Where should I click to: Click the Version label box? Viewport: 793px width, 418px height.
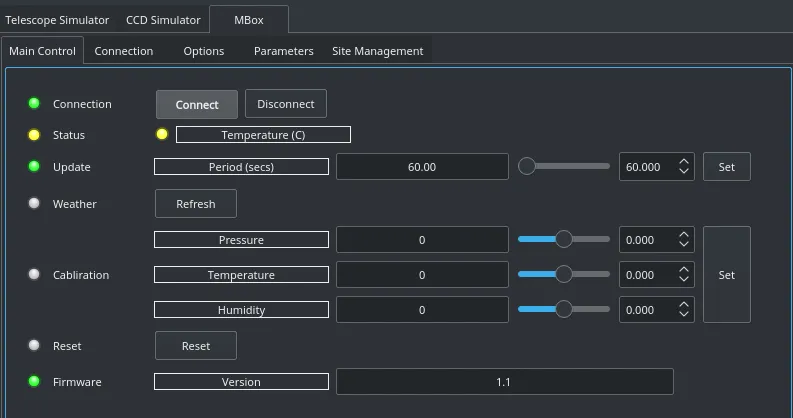(x=241, y=382)
